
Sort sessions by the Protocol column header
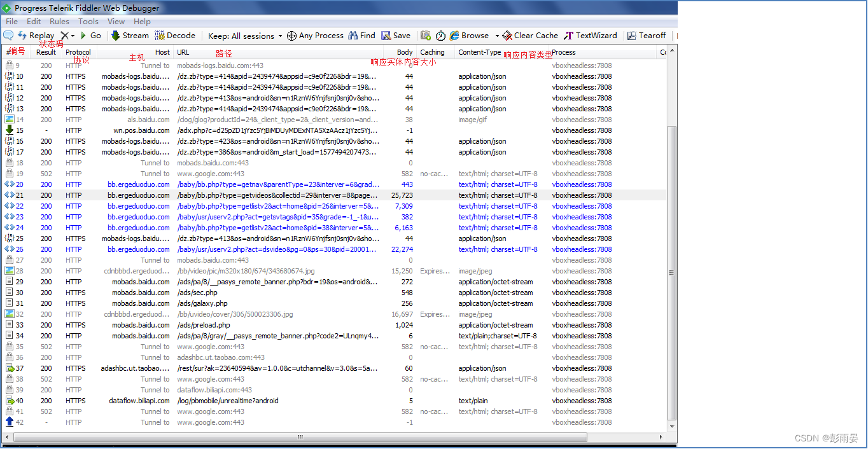[78, 52]
